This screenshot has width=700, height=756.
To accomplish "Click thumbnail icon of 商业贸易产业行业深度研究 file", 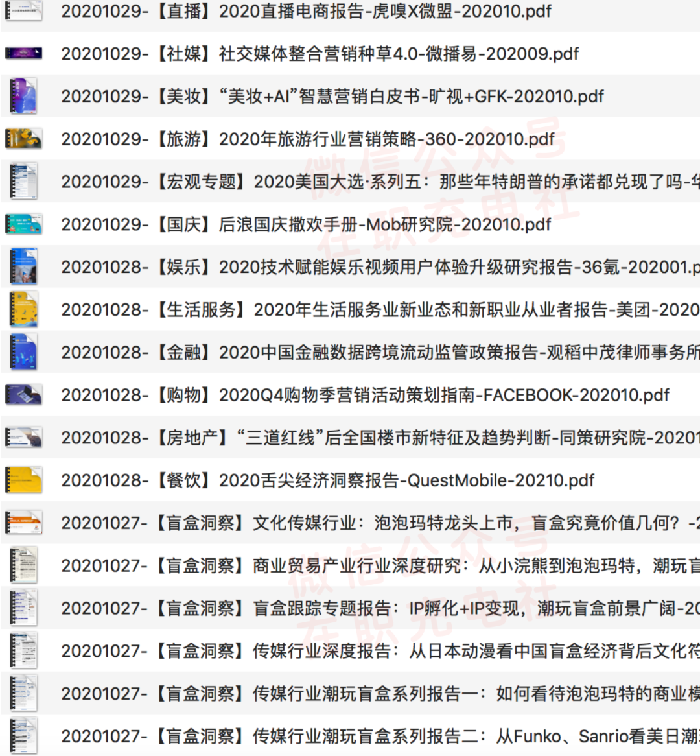I will (23, 565).
